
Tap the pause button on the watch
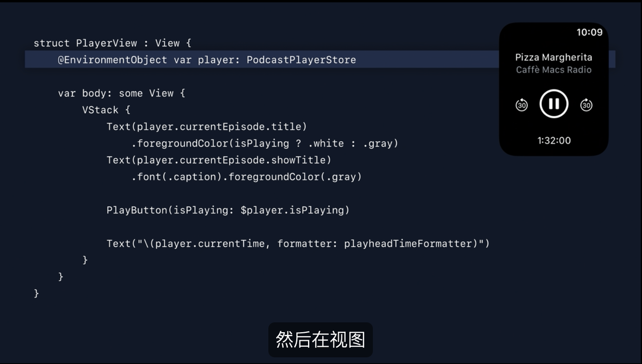(554, 103)
